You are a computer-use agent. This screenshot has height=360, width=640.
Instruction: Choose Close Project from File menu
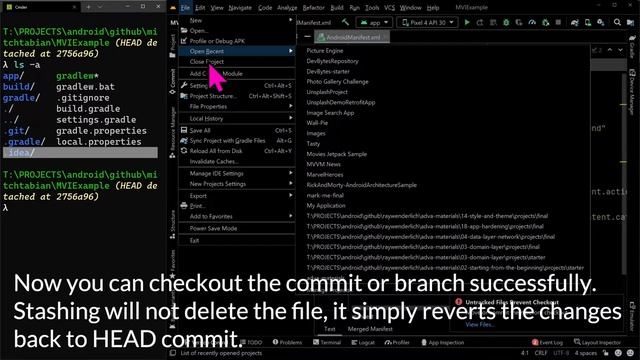(237, 62)
